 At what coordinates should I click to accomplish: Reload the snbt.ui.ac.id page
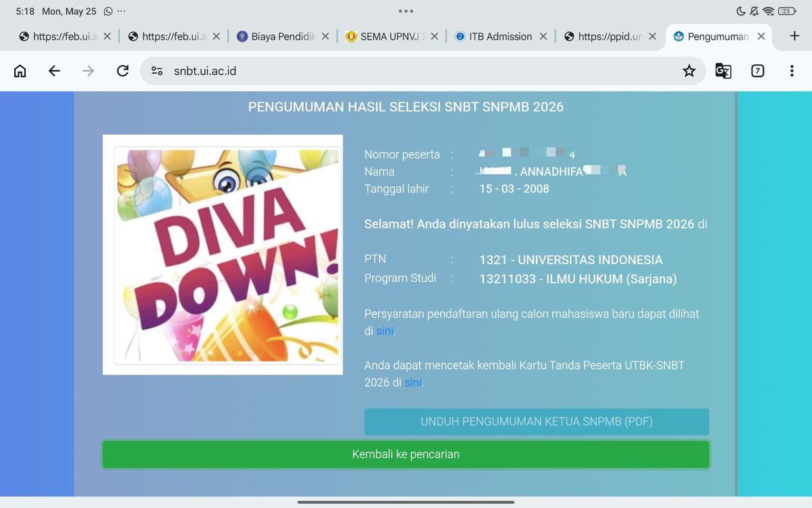(x=122, y=70)
